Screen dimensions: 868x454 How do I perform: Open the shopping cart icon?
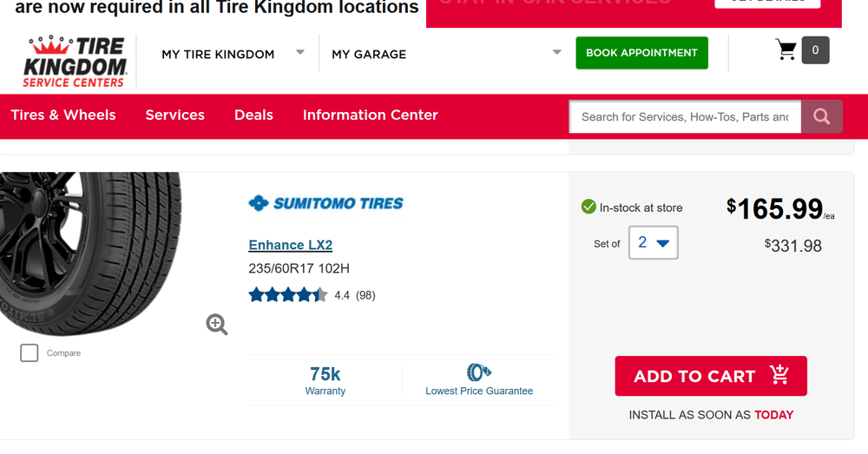tap(786, 50)
